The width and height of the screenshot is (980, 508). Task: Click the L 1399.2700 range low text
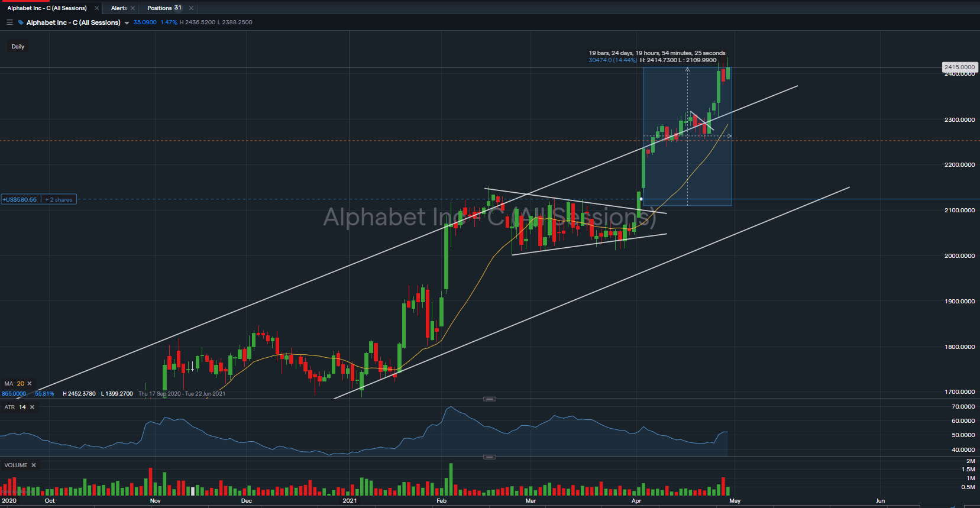(117, 394)
